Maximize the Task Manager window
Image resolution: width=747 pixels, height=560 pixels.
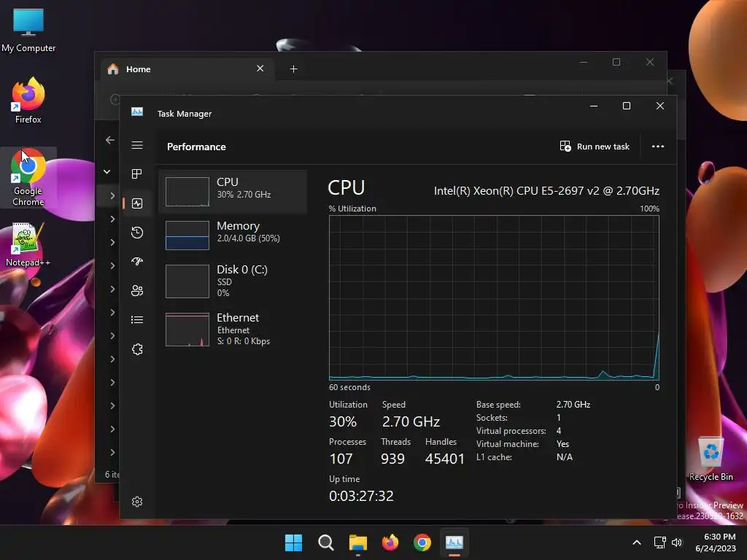coord(627,106)
